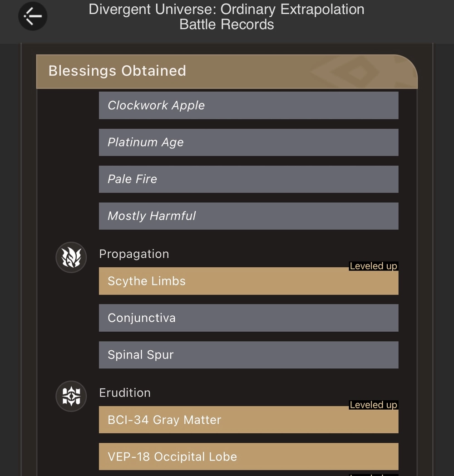Tap the Mostly Harmful blessing
454x476 pixels.
point(248,216)
